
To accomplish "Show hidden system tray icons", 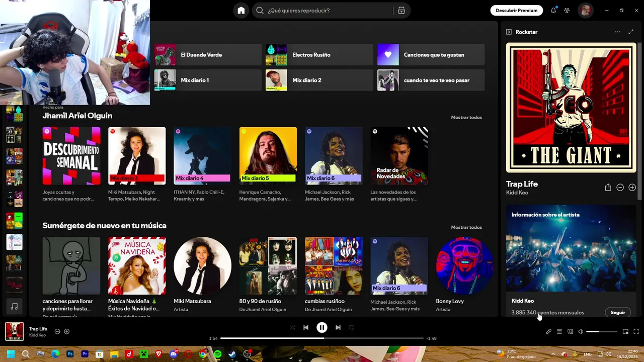I will pyautogui.click(x=553, y=354).
